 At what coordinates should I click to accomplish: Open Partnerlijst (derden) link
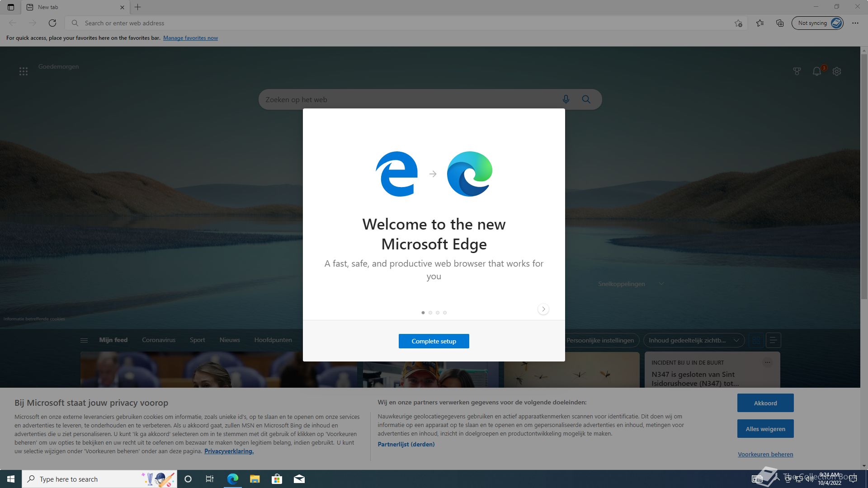point(406,444)
